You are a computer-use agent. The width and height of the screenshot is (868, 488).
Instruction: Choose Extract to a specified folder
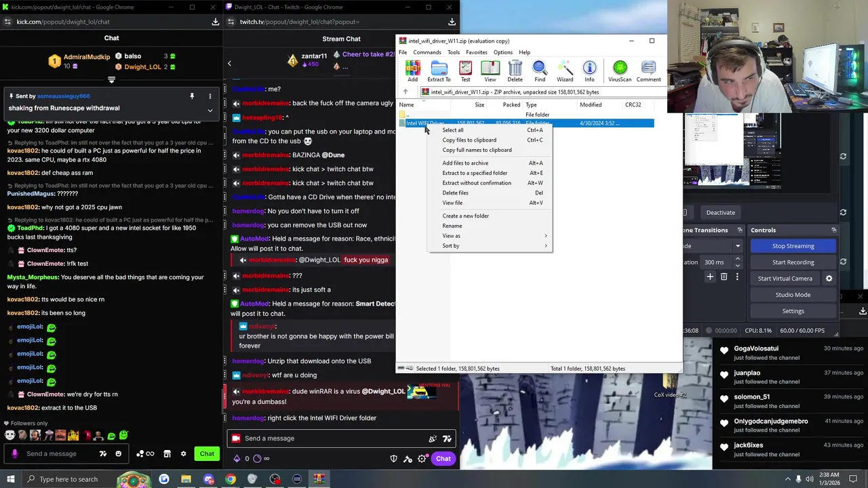(x=490, y=173)
